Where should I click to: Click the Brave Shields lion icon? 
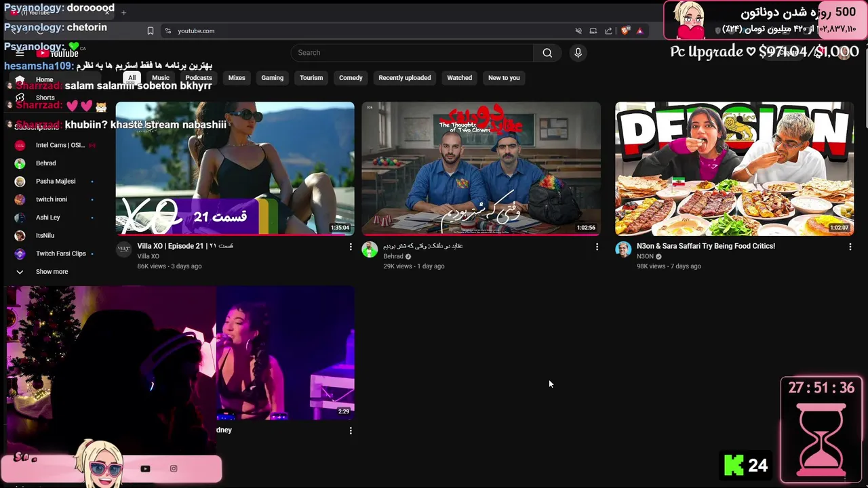pyautogui.click(x=625, y=30)
